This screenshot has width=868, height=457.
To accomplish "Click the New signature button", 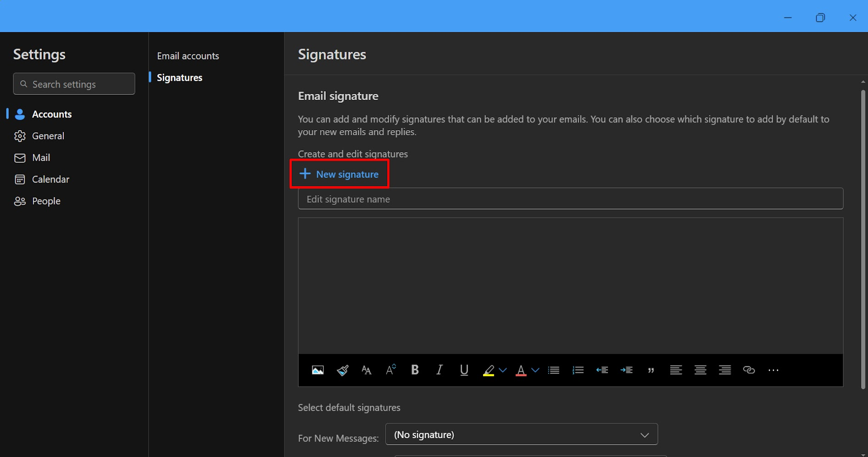I will [339, 174].
